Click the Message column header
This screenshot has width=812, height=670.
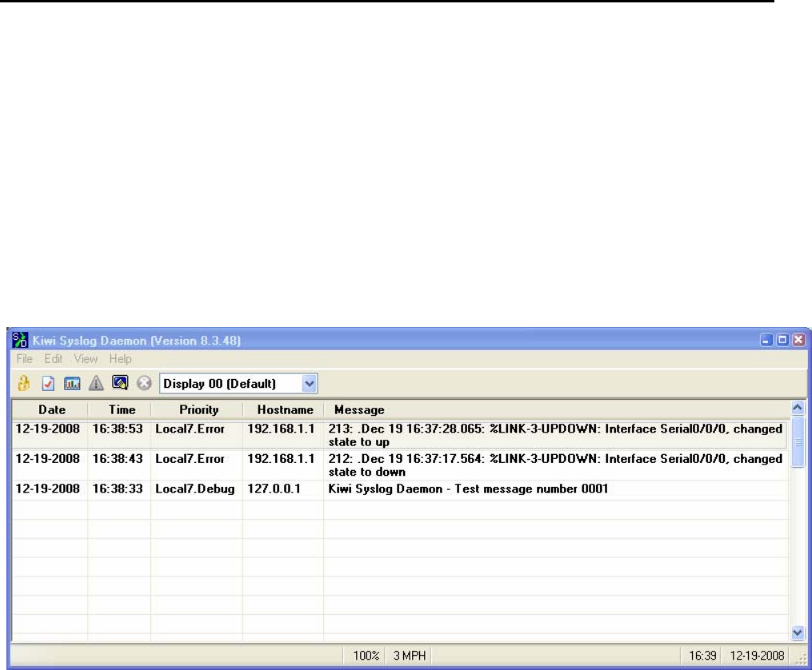coord(556,410)
